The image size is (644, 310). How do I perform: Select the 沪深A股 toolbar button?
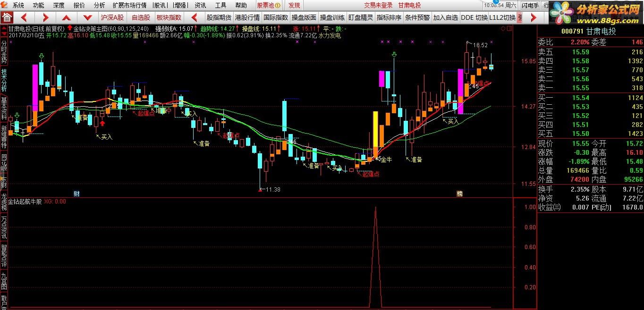112,17
